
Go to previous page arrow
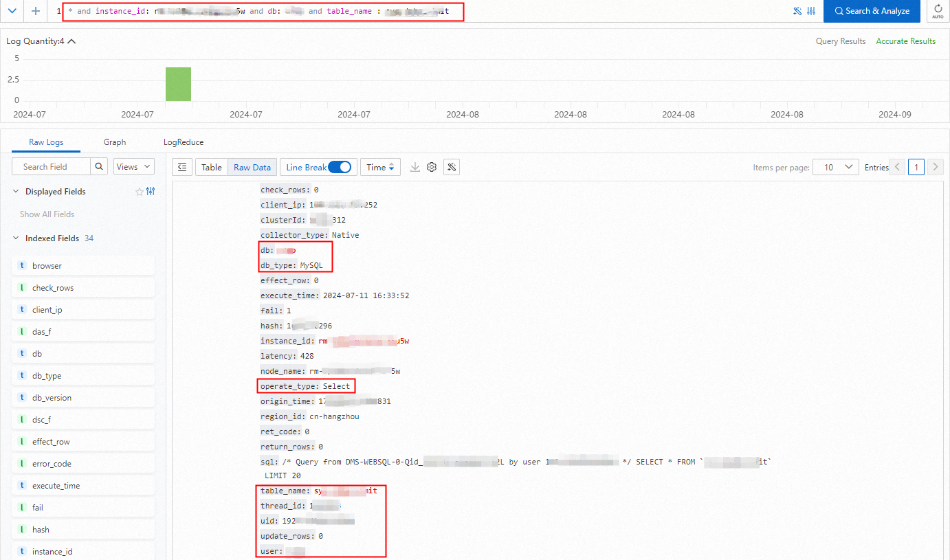point(897,167)
